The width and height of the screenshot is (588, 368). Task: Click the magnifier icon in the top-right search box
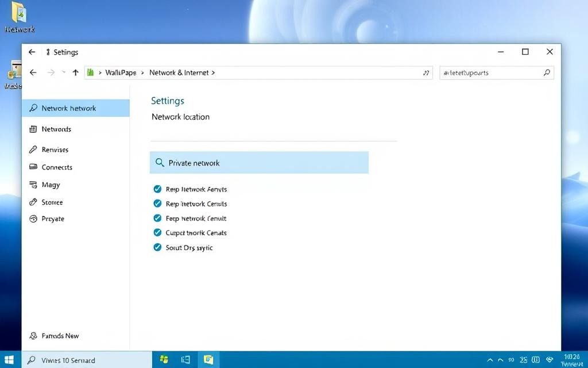pos(547,72)
